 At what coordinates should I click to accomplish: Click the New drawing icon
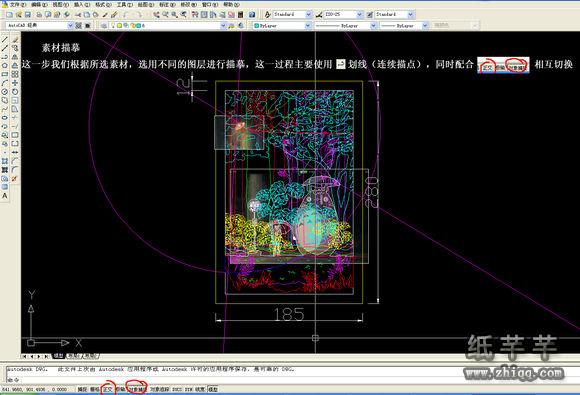pyautogui.click(x=9, y=14)
